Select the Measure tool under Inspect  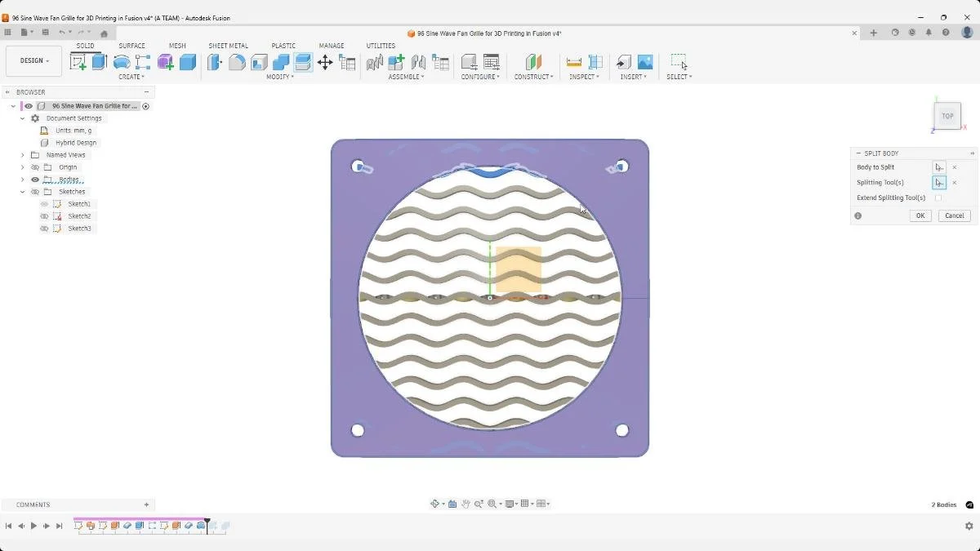pyautogui.click(x=574, y=61)
